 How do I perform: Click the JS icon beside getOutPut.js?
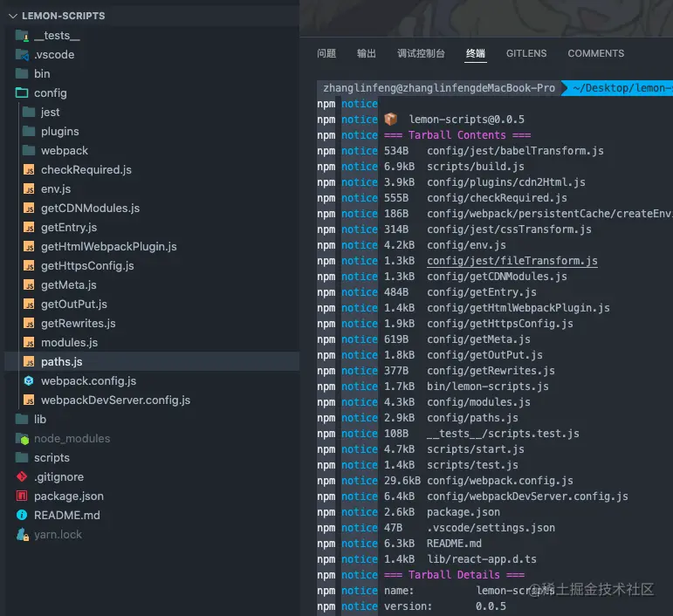point(29,305)
